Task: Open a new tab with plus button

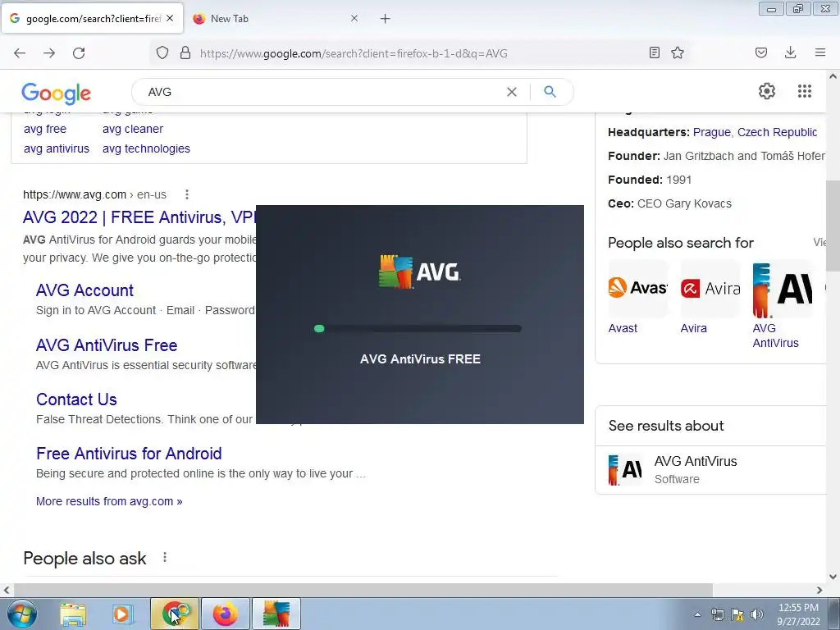Action: (x=386, y=19)
